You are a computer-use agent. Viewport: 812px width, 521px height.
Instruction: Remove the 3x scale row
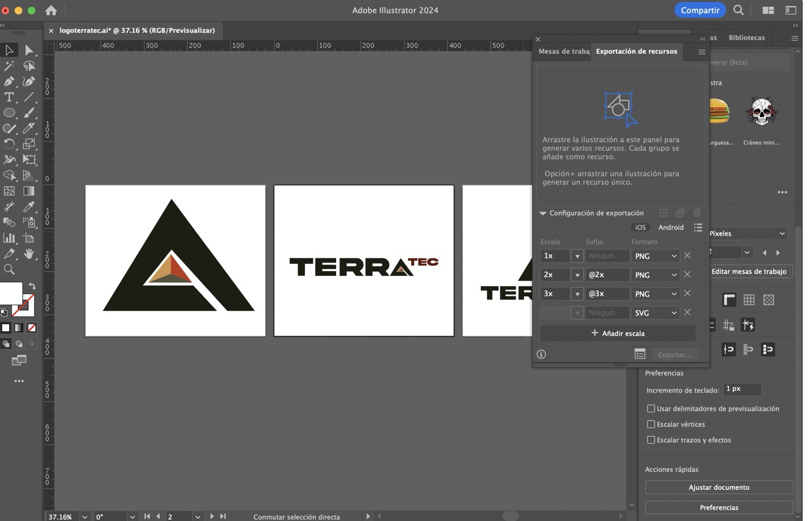tap(687, 294)
